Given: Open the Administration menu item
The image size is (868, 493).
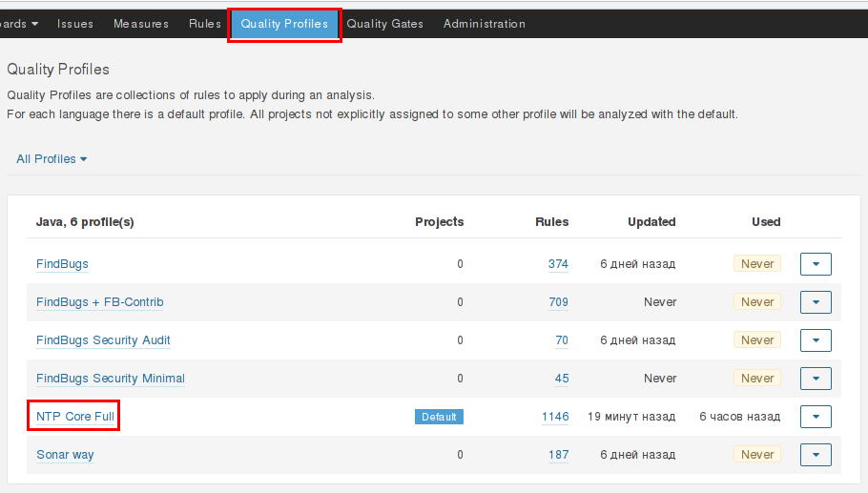Looking at the screenshot, I should coord(485,24).
